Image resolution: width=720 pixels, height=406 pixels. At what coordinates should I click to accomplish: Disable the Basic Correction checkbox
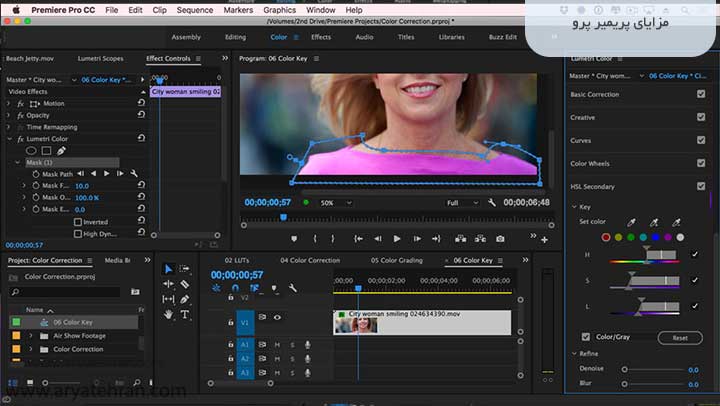pyautogui.click(x=701, y=94)
